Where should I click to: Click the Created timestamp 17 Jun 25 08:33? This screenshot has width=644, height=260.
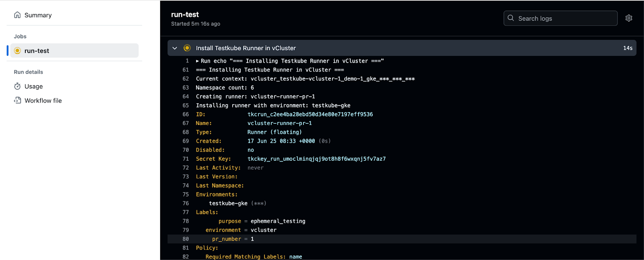(x=281, y=141)
